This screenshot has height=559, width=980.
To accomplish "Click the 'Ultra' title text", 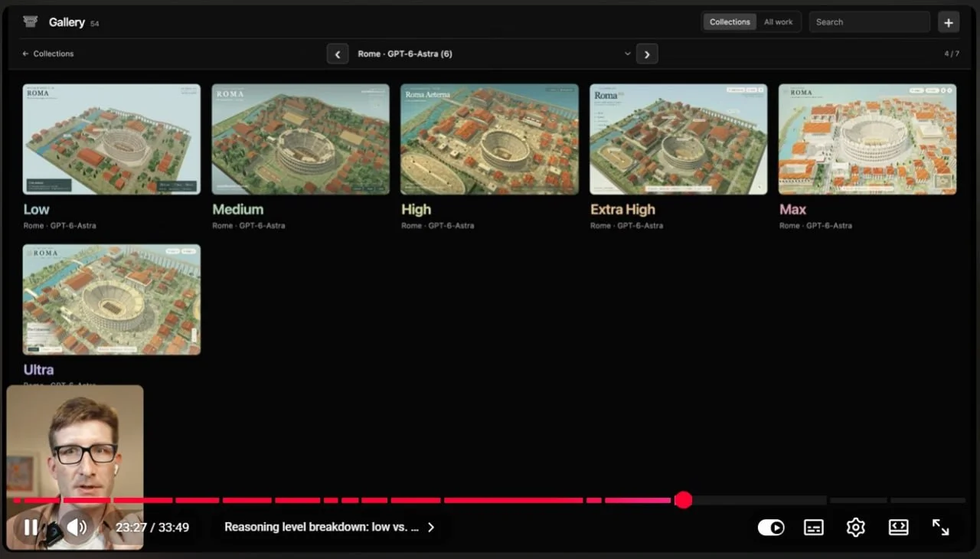I will tap(38, 369).
